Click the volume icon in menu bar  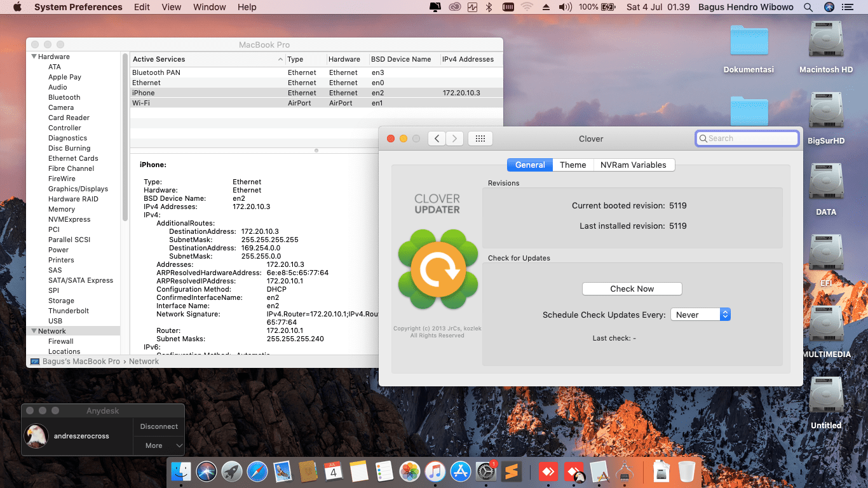pos(565,7)
